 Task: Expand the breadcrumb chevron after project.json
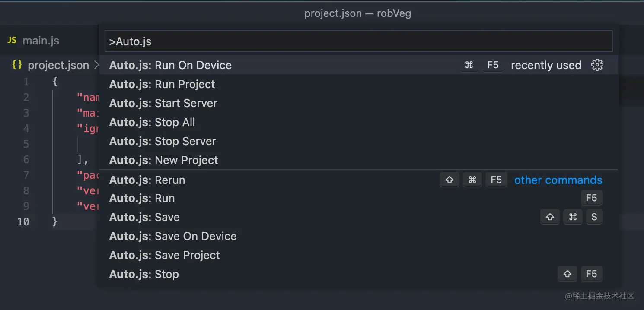(96, 65)
